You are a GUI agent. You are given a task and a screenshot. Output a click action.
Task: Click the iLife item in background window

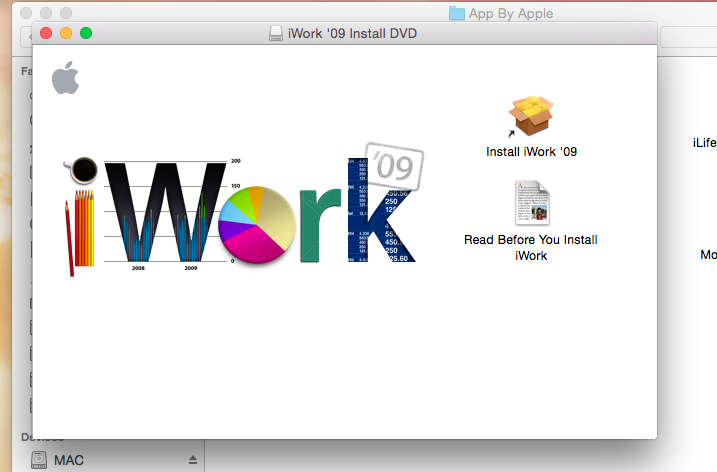pyautogui.click(x=704, y=143)
